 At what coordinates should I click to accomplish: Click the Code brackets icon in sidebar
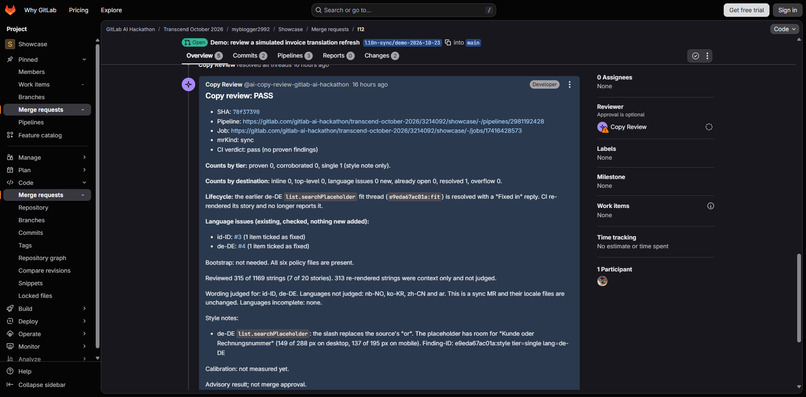[x=10, y=183]
